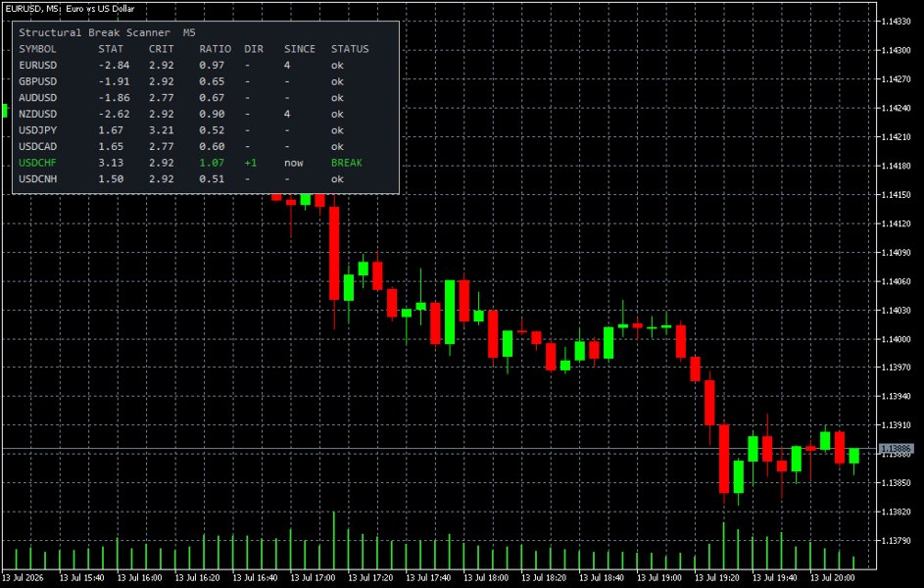Click the '+1' direction value for USDCHF

pos(251,163)
